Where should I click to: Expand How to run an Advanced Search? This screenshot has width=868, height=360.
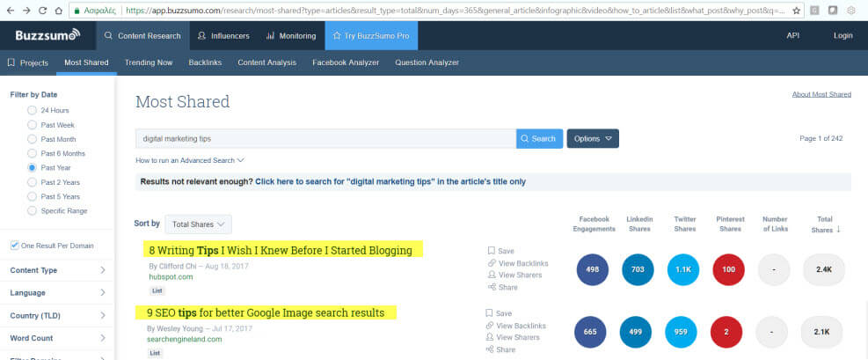(190, 160)
